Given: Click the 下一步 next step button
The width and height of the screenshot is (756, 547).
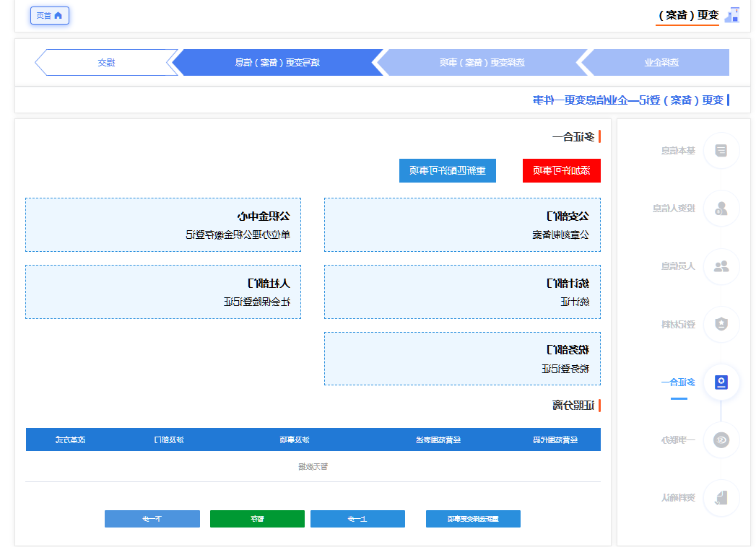Looking at the screenshot, I should tap(152, 519).
